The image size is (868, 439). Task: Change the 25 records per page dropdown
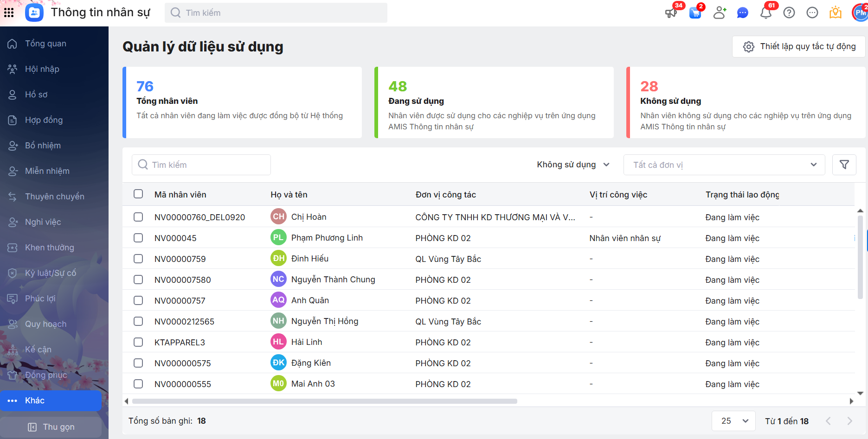[734, 421]
